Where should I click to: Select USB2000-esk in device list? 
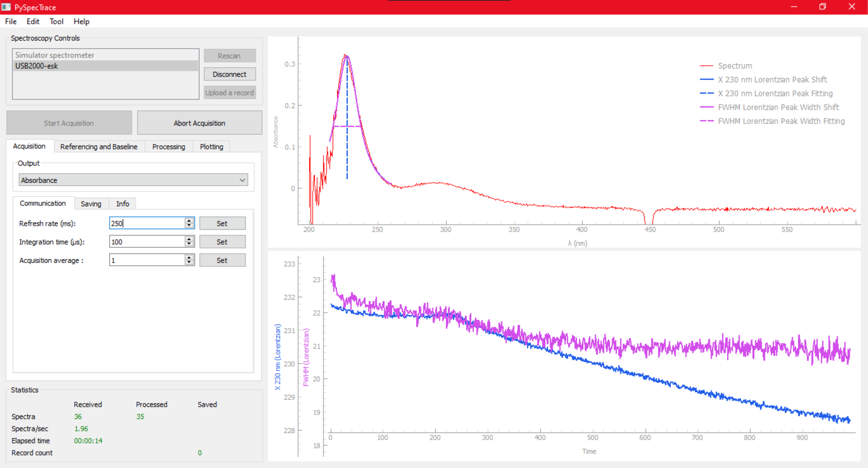point(106,66)
